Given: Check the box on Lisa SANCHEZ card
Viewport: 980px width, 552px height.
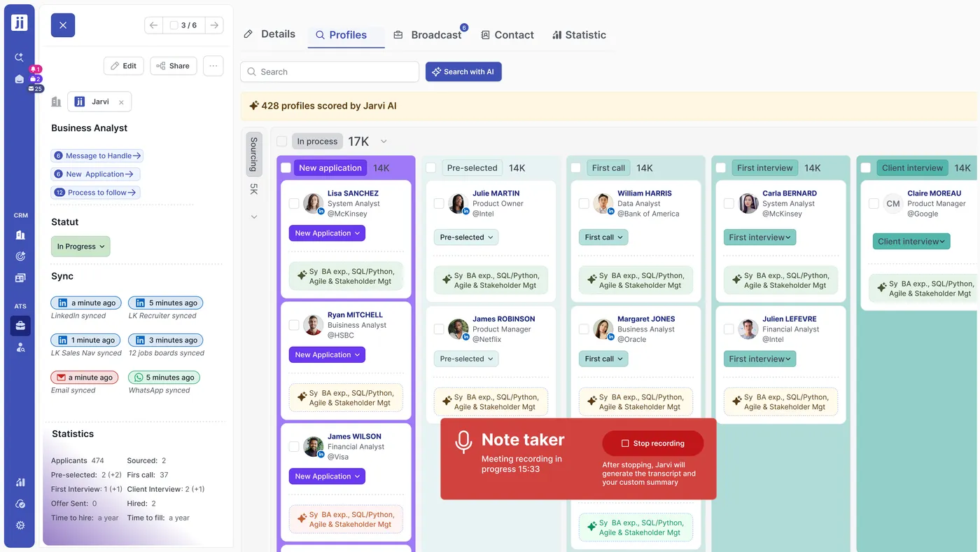Looking at the screenshot, I should point(294,204).
